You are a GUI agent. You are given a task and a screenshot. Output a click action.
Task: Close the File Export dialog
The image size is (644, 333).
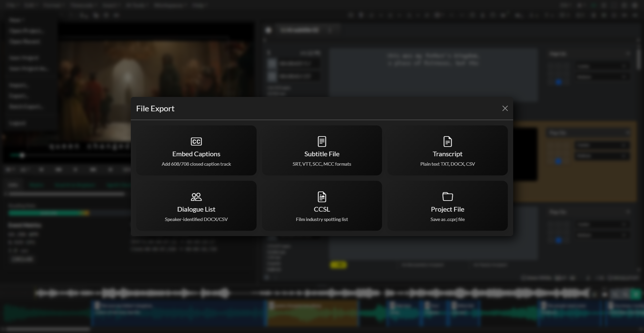coord(505,108)
